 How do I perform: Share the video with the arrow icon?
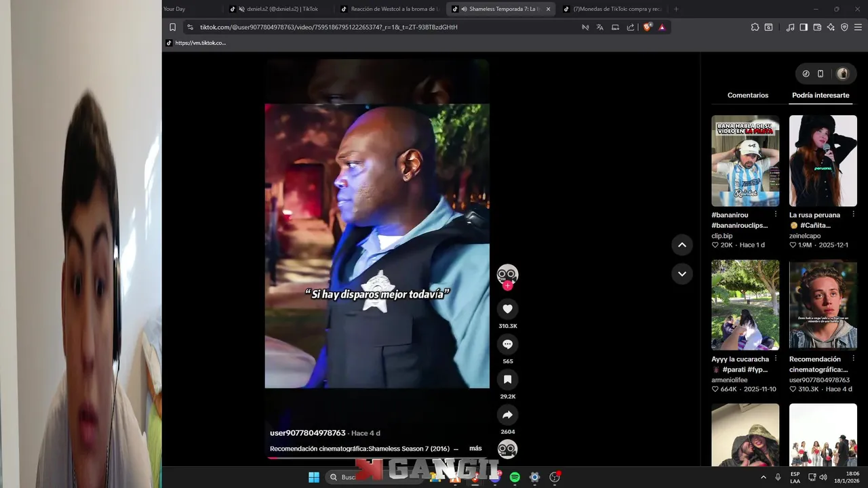tap(507, 415)
